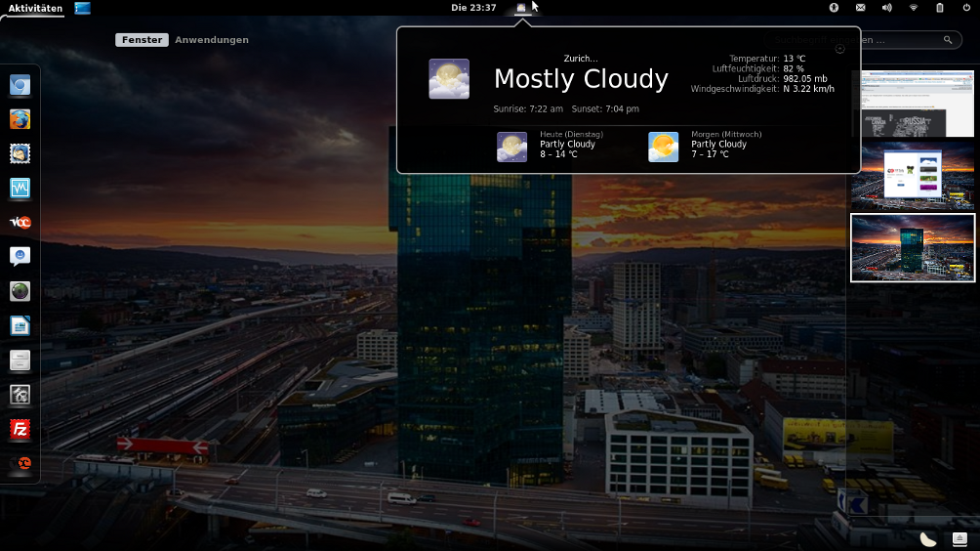Image resolution: width=980 pixels, height=551 pixels.
Task: Click the Aktivitäten button
Action: (x=35, y=8)
